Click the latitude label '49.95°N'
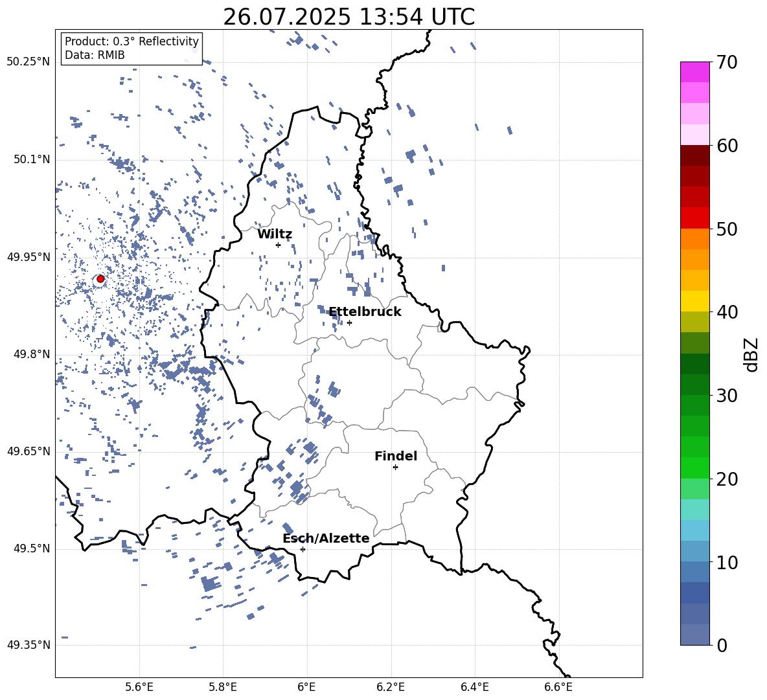The height and width of the screenshot is (700, 767). pos(29,256)
